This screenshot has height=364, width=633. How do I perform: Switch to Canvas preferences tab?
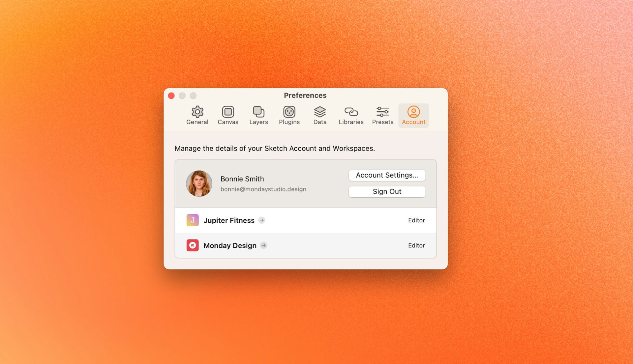point(228,115)
